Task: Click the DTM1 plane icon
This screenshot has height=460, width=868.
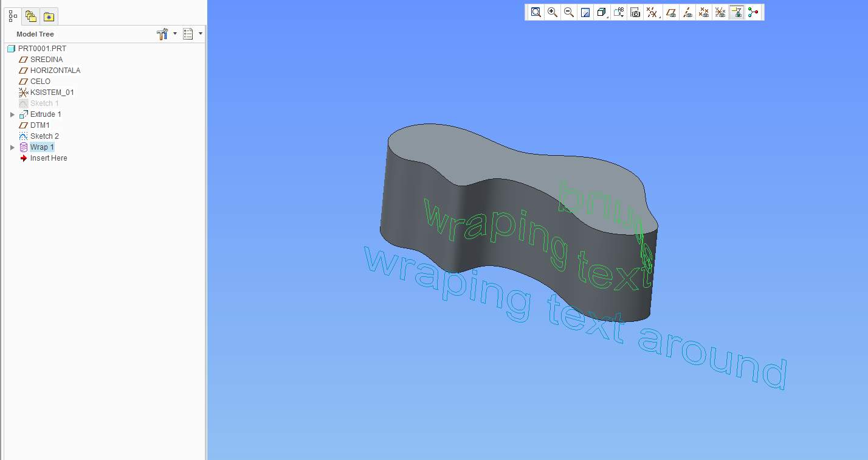Action: [23, 125]
